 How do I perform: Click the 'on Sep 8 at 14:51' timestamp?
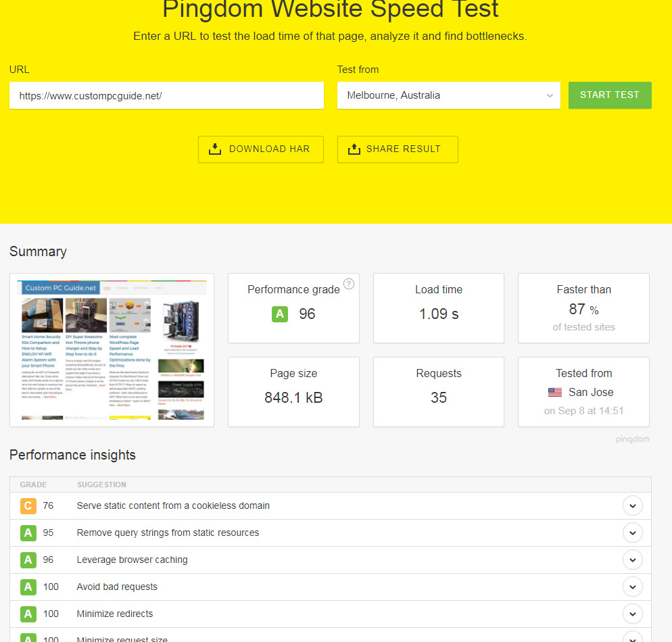point(583,411)
